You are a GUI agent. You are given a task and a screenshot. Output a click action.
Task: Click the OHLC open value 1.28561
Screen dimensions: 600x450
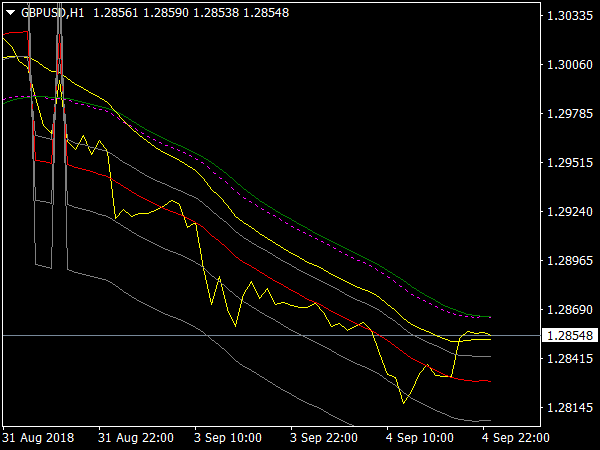(x=116, y=13)
